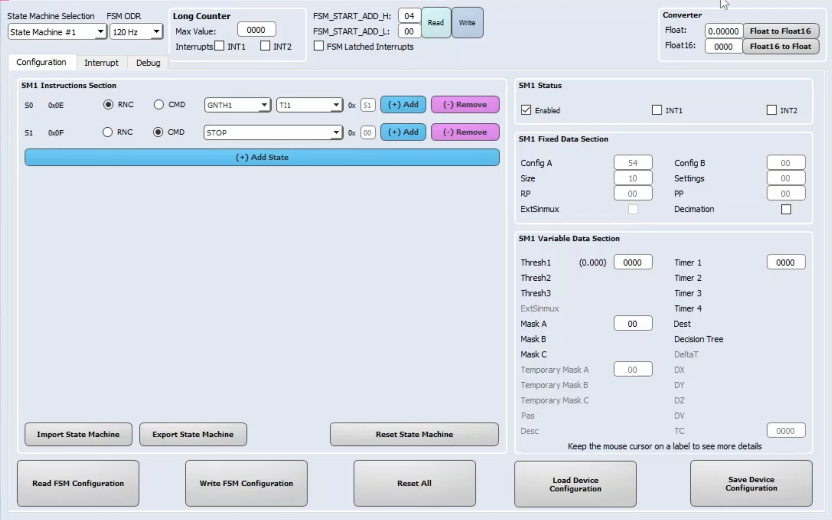
Task: Open the STOP command dropdown in S1
Action: tap(273, 133)
